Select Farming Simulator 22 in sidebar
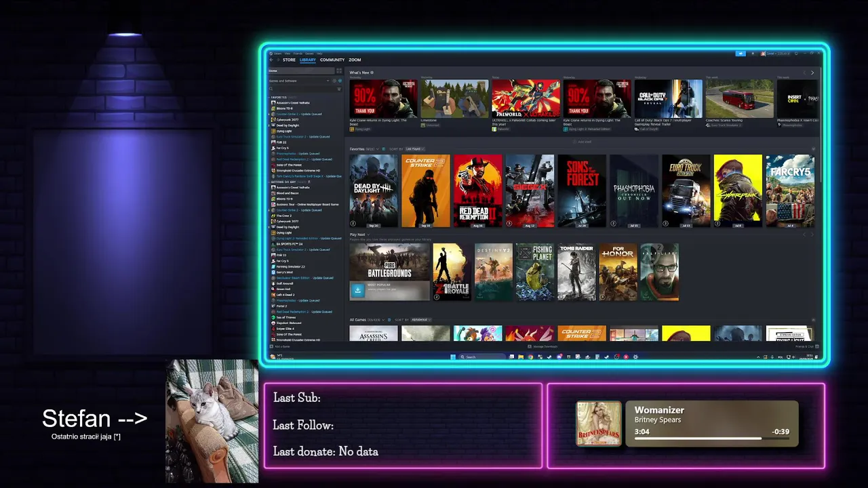This screenshot has height=488, width=868. click(x=290, y=266)
